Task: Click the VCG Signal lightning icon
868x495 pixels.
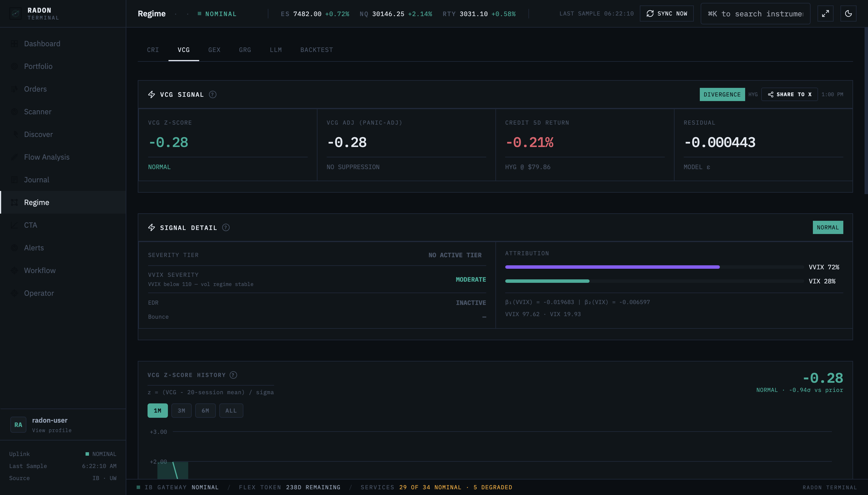Action: pos(152,94)
